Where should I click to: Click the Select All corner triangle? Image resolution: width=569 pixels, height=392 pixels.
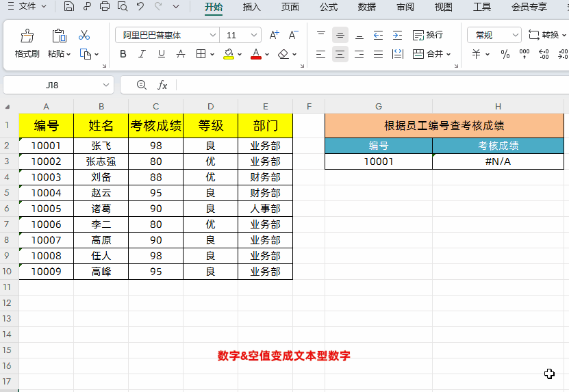(8, 106)
